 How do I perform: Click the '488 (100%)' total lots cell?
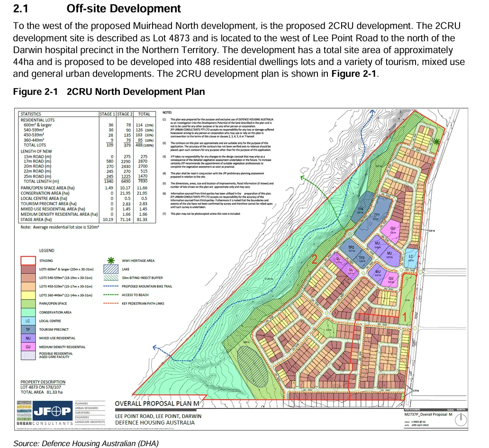[145, 145]
